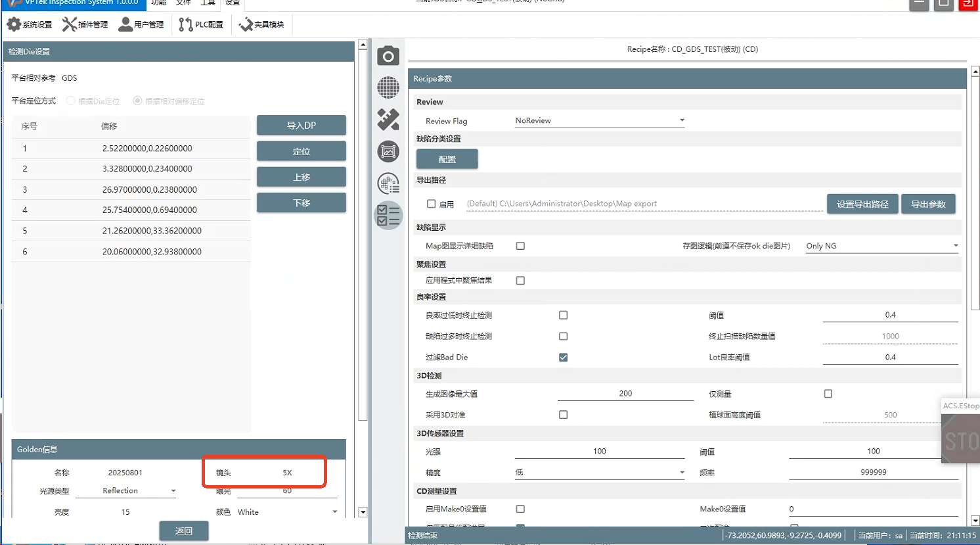The height and width of the screenshot is (545, 980).
Task: Open 插件管理 plugin management
Action: click(x=85, y=24)
